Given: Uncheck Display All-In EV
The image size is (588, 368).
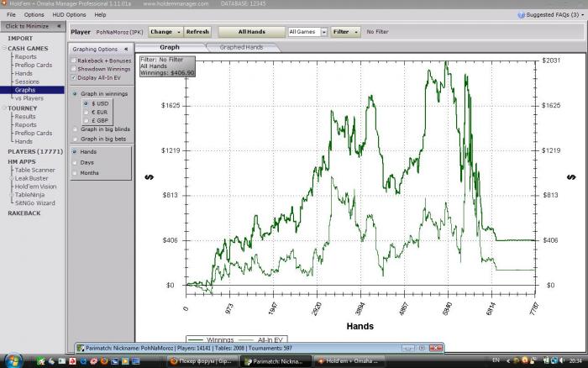Looking at the screenshot, I should click(x=74, y=77).
